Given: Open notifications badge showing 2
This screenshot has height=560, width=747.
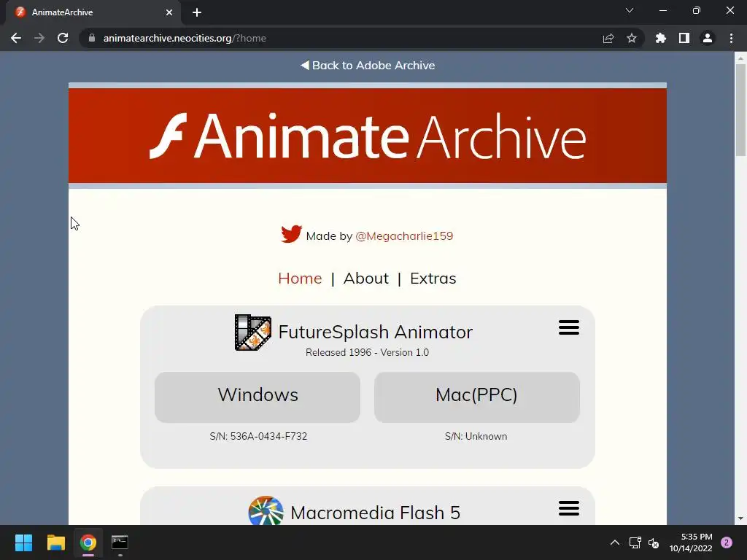Looking at the screenshot, I should pyautogui.click(x=727, y=542).
